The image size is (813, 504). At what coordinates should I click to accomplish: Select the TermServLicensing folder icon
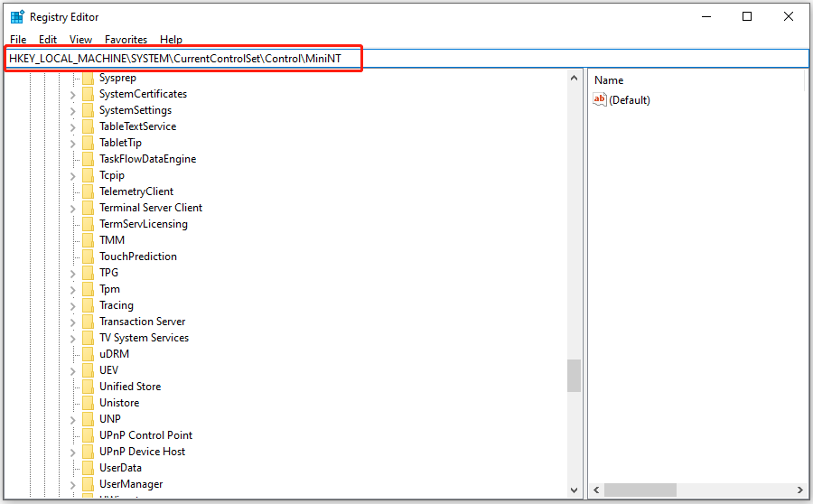point(89,224)
